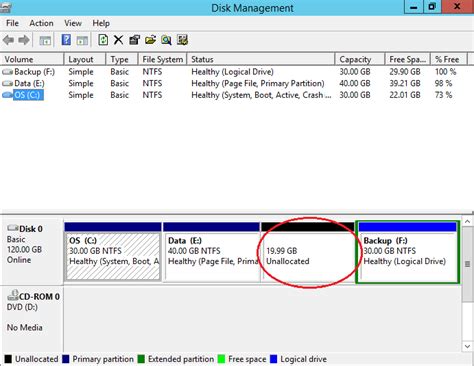The height and width of the screenshot is (366, 474).
Task: Sort by the Layout column header
Action: pos(85,59)
